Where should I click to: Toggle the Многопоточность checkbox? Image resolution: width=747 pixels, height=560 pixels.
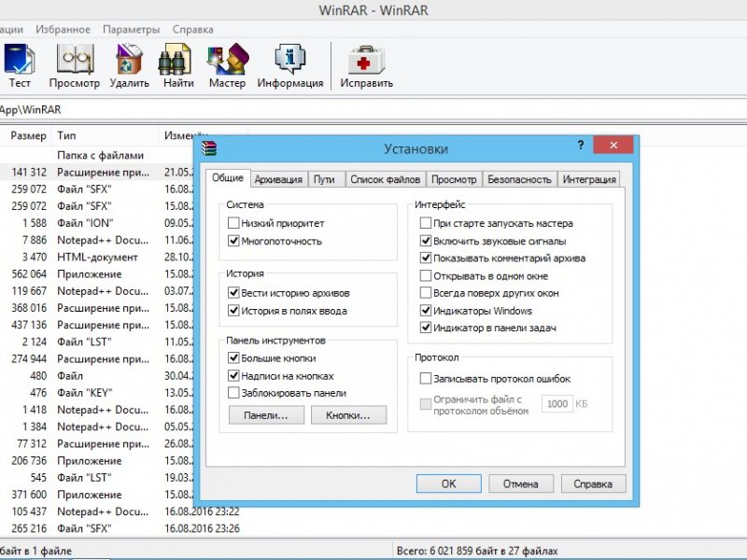coord(233,241)
